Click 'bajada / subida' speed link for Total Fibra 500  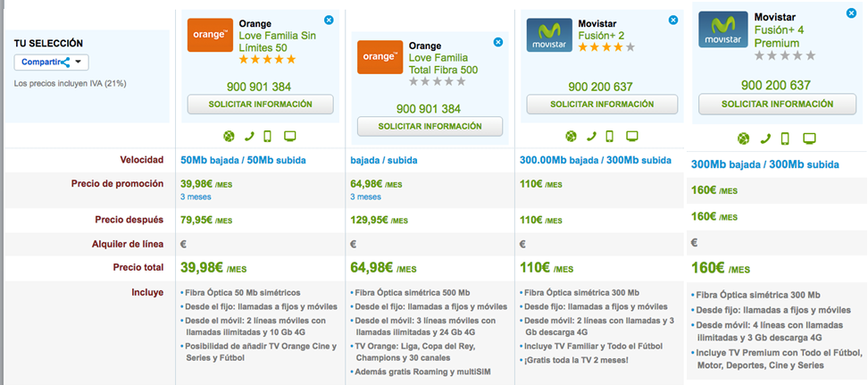384,161
